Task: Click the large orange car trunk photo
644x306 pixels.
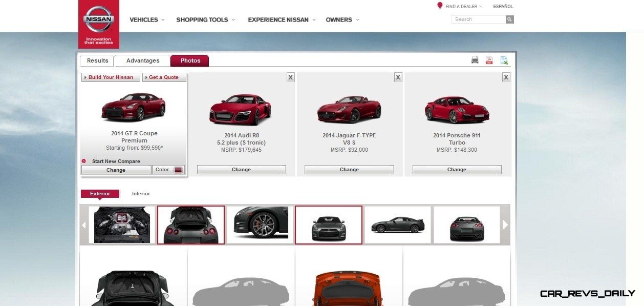Action: click(x=349, y=289)
